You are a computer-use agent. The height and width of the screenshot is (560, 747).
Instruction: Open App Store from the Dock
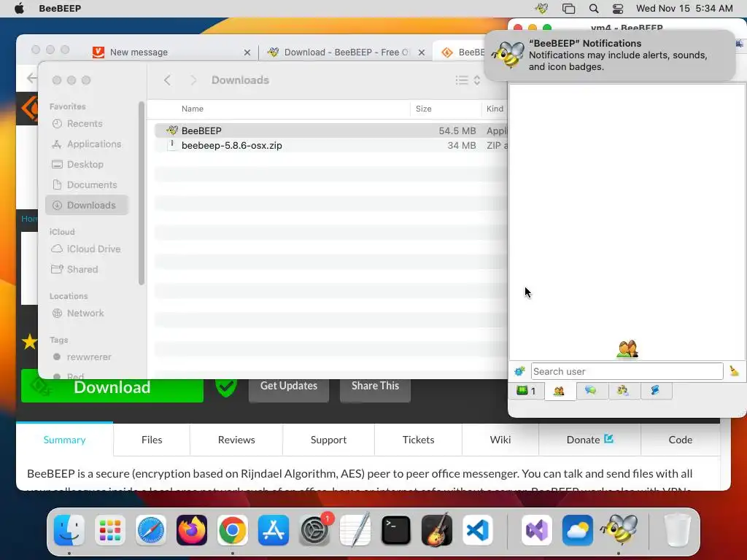(x=274, y=530)
